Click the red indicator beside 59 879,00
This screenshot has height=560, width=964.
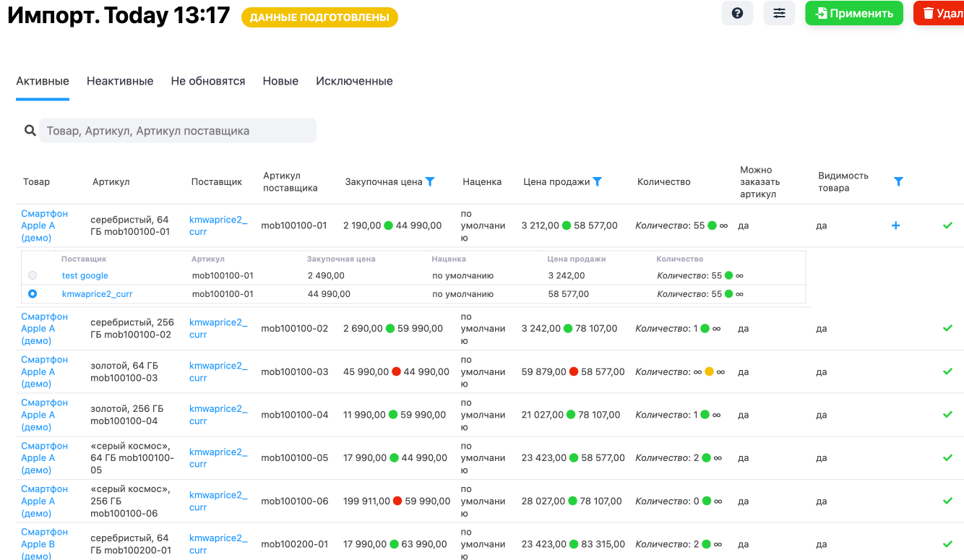click(x=574, y=371)
